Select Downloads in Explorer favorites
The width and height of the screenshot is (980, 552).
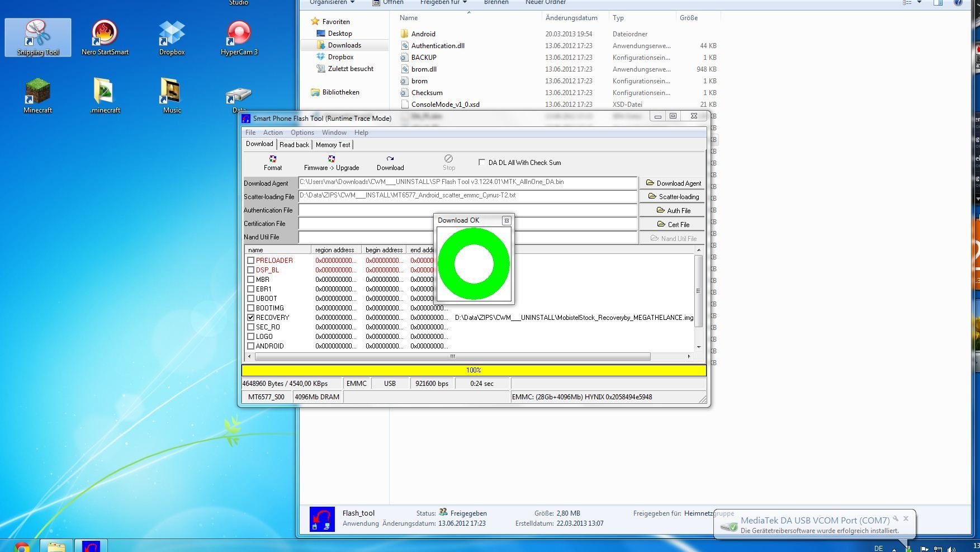point(344,45)
